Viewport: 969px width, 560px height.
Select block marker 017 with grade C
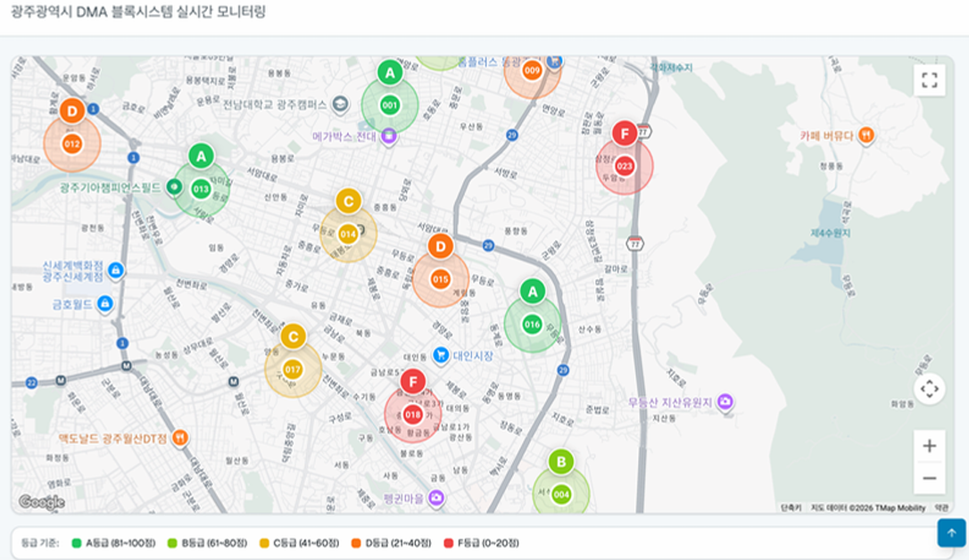[x=293, y=369]
